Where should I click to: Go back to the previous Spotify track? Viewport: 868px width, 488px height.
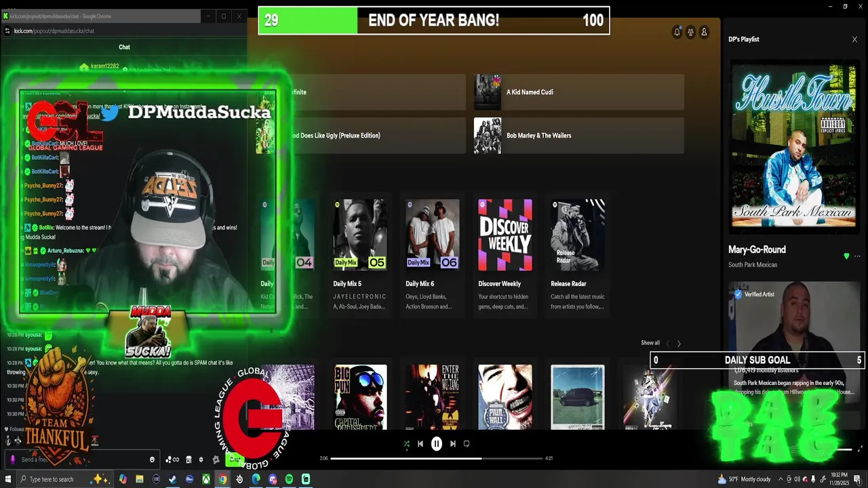coord(420,444)
